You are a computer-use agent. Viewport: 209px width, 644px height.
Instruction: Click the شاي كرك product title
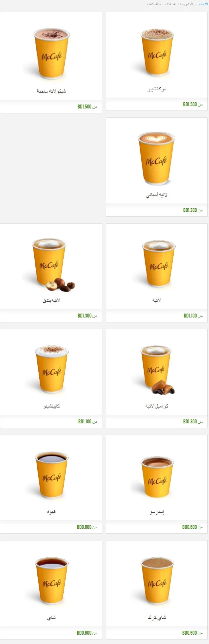(x=157, y=617)
